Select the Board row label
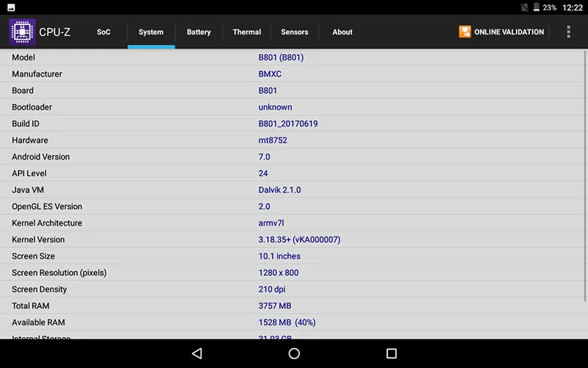This screenshot has width=588, height=368. tap(23, 91)
